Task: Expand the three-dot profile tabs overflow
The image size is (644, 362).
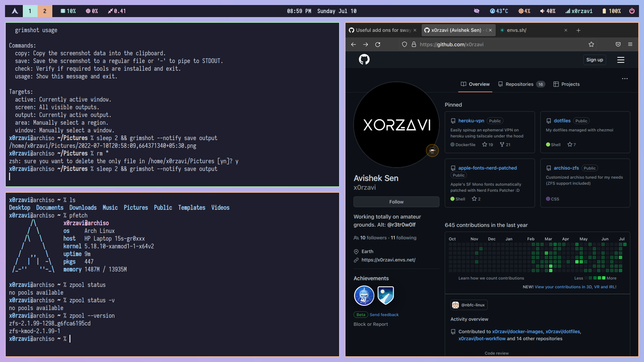Action: 625,79
